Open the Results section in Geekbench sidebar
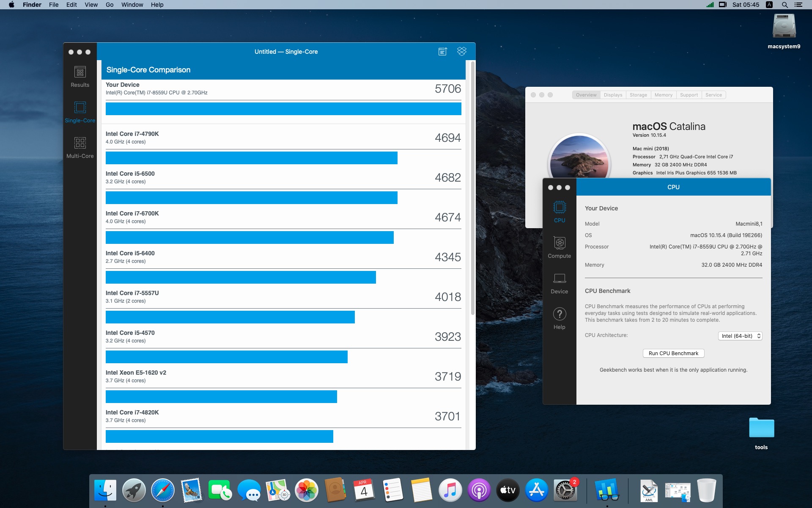The width and height of the screenshot is (812, 508). [x=80, y=77]
